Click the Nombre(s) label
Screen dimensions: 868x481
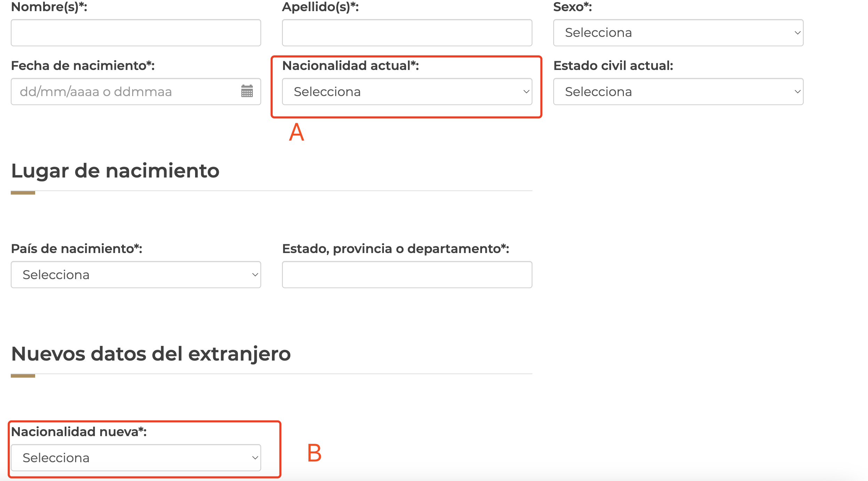point(49,7)
